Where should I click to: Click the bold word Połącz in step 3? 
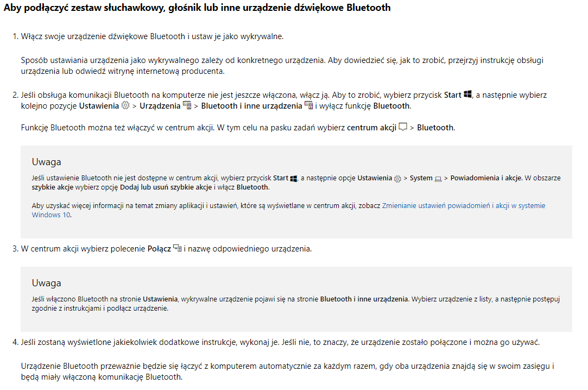click(160, 249)
